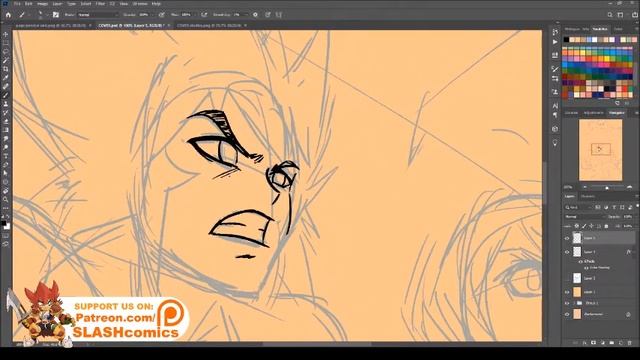Open the brush Opacity slider arrow
The height and width of the screenshot is (360, 640).
[x=153, y=15]
